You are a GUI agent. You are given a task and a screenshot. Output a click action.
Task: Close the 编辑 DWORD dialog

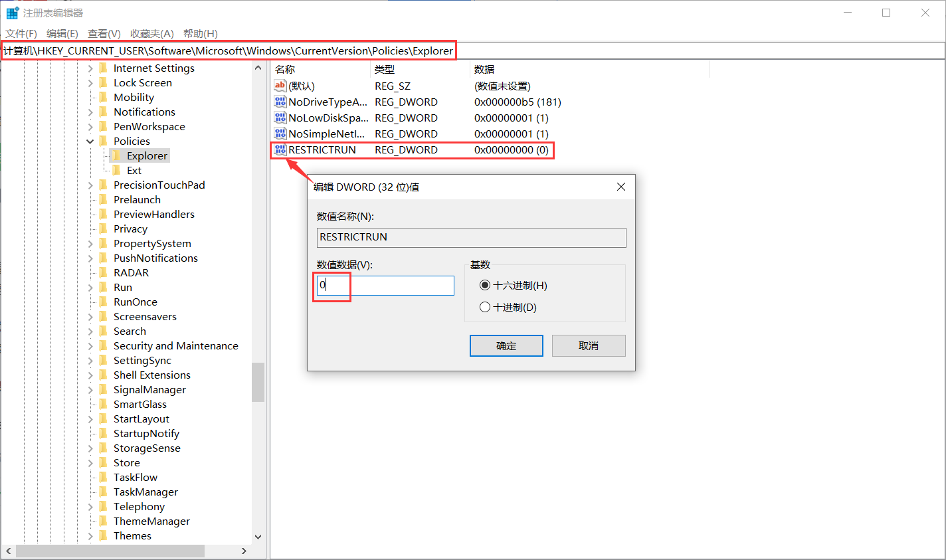(621, 187)
